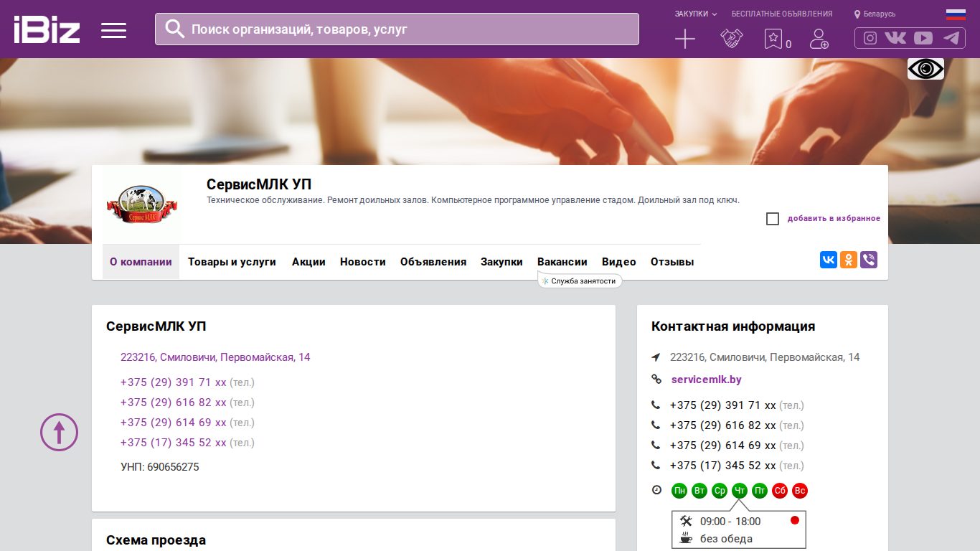Open О компании tab
This screenshot has width=980, height=551.
[x=141, y=262]
